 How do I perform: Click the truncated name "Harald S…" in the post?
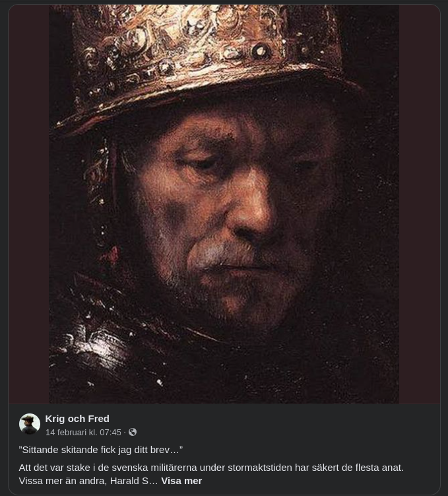click(134, 481)
